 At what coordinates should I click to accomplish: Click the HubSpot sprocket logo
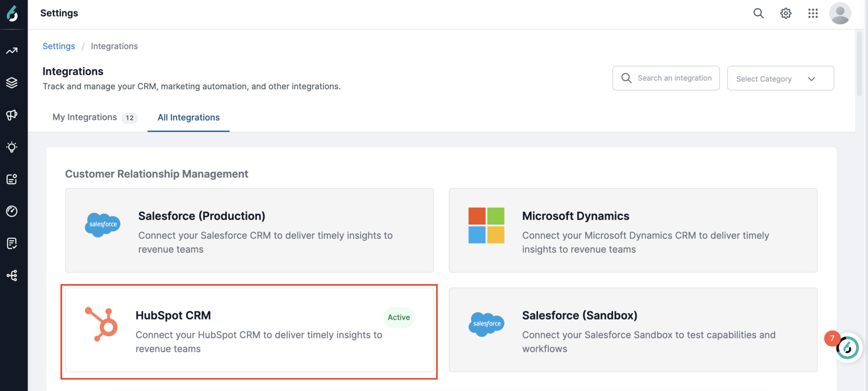[x=102, y=324]
